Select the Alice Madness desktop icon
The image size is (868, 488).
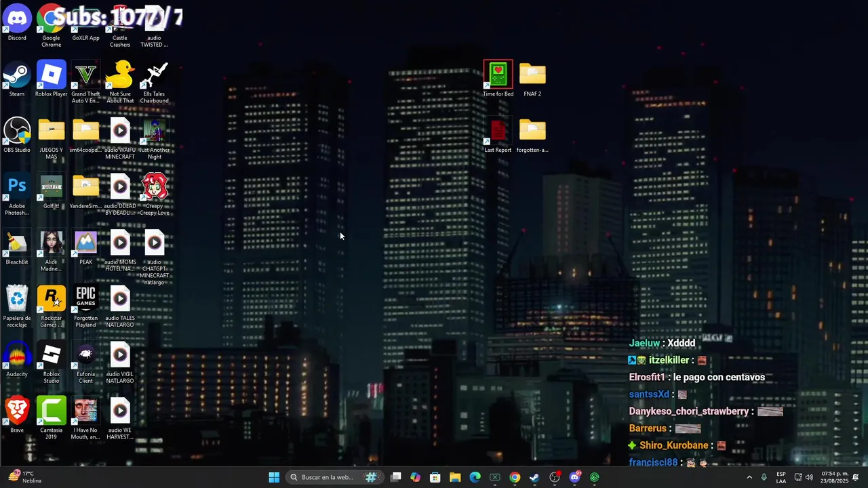tap(51, 250)
